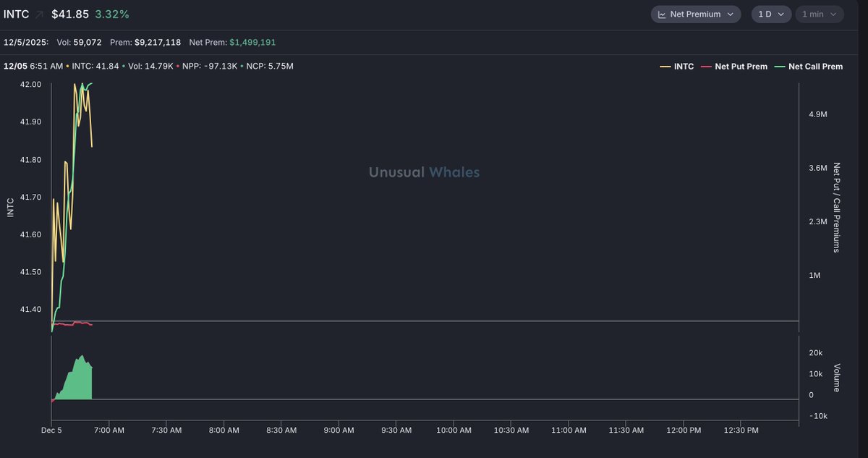This screenshot has height=458, width=868.
Task: Click the Unusual Whales watermark
Action: click(x=424, y=172)
